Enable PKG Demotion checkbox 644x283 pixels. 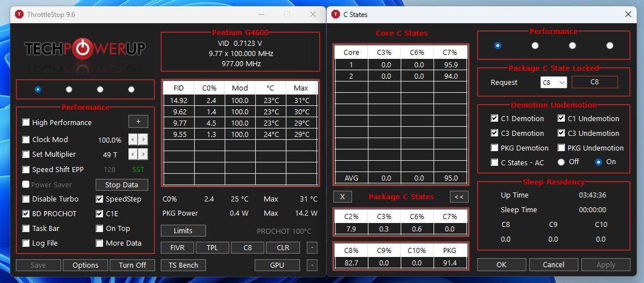(495, 148)
